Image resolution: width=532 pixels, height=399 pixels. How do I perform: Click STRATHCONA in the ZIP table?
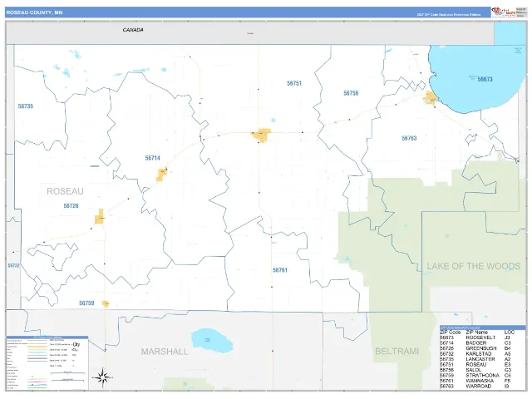pyautogui.click(x=482, y=376)
